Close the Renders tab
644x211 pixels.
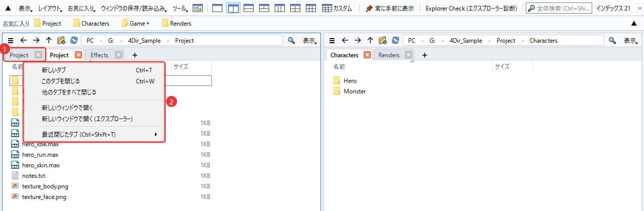(408, 55)
